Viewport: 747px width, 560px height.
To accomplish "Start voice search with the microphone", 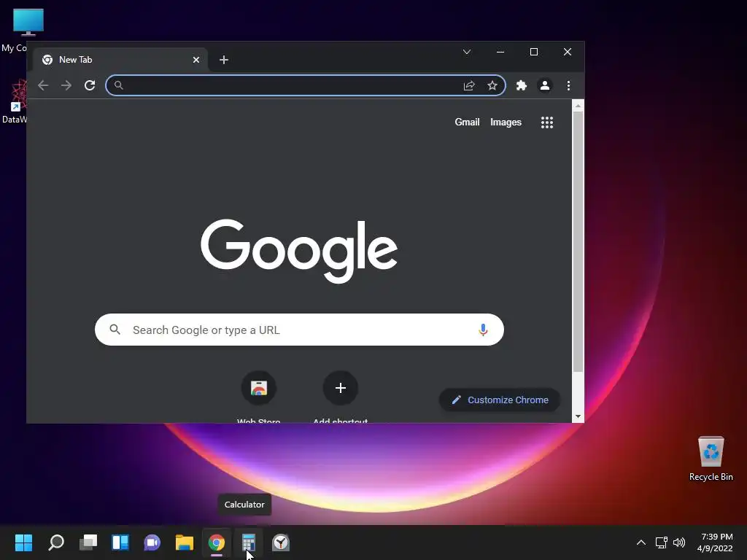I will (x=483, y=330).
